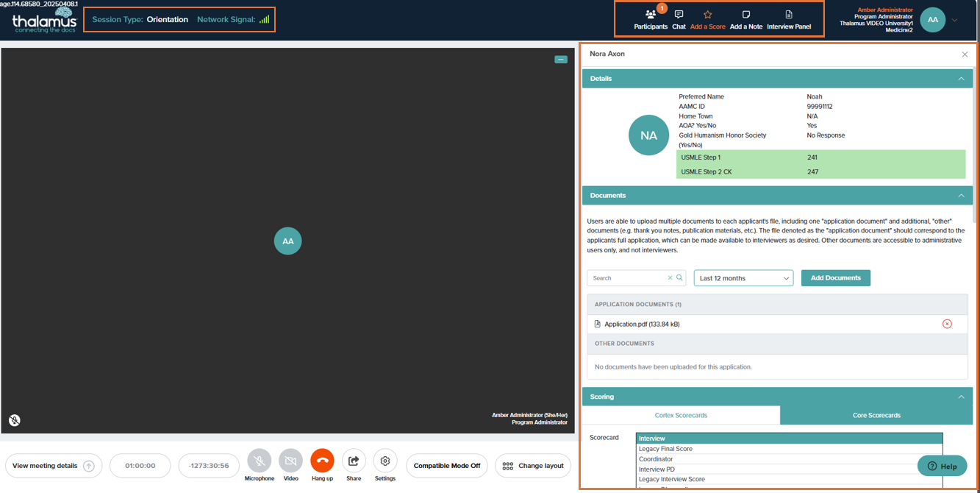Click the USMLE Step 1 row
This screenshot has width=980, height=493.
coord(820,157)
